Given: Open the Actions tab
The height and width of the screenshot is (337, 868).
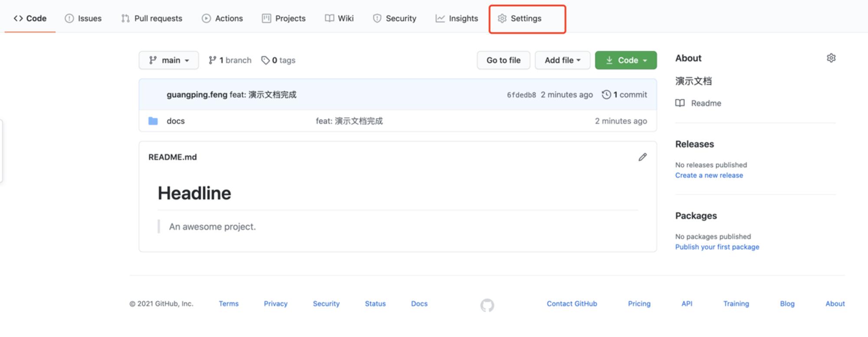Looking at the screenshot, I should click(222, 18).
